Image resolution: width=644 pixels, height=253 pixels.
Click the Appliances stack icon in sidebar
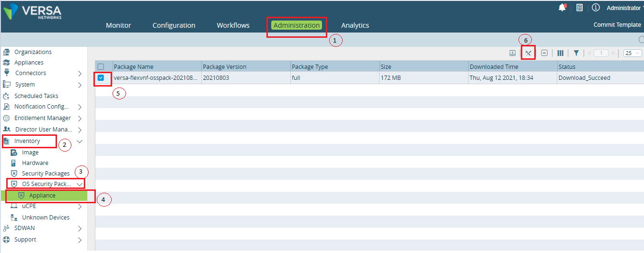6,63
